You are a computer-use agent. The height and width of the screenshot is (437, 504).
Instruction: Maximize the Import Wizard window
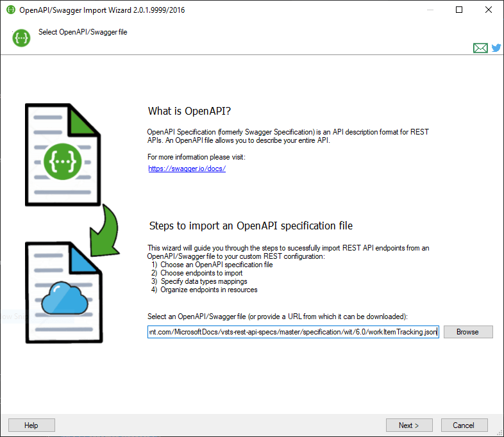[459, 10]
